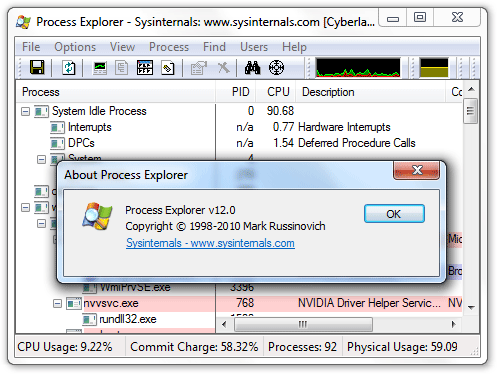Sort by the CPU column header
Image resolution: width=497 pixels, height=374 pixels.
pyautogui.click(x=276, y=92)
